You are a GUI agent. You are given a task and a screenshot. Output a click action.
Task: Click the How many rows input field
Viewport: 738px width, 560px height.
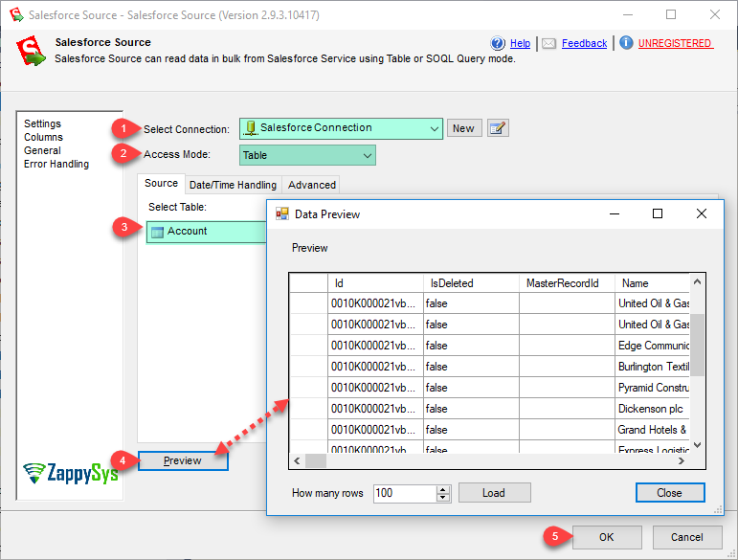point(405,493)
